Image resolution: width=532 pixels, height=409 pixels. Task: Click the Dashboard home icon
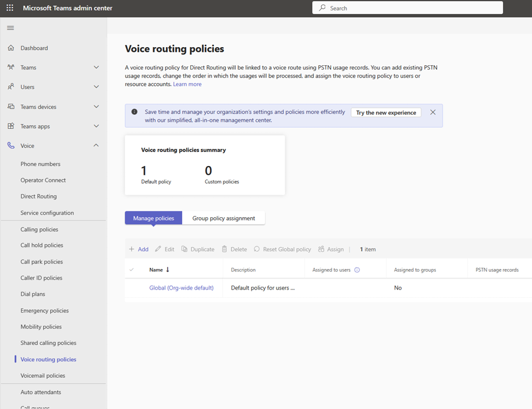11,48
